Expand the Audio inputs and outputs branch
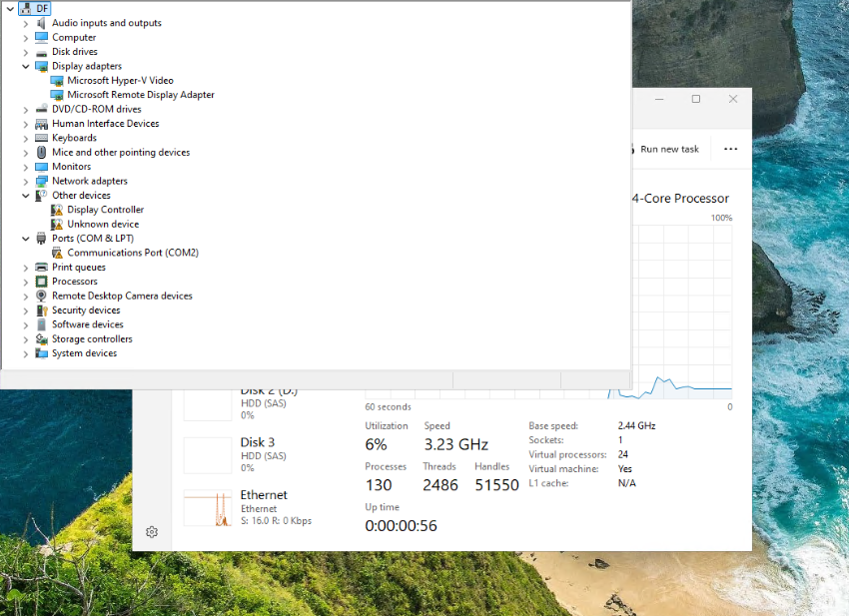Viewport: 849px width, 616px height. [x=25, y=23]
